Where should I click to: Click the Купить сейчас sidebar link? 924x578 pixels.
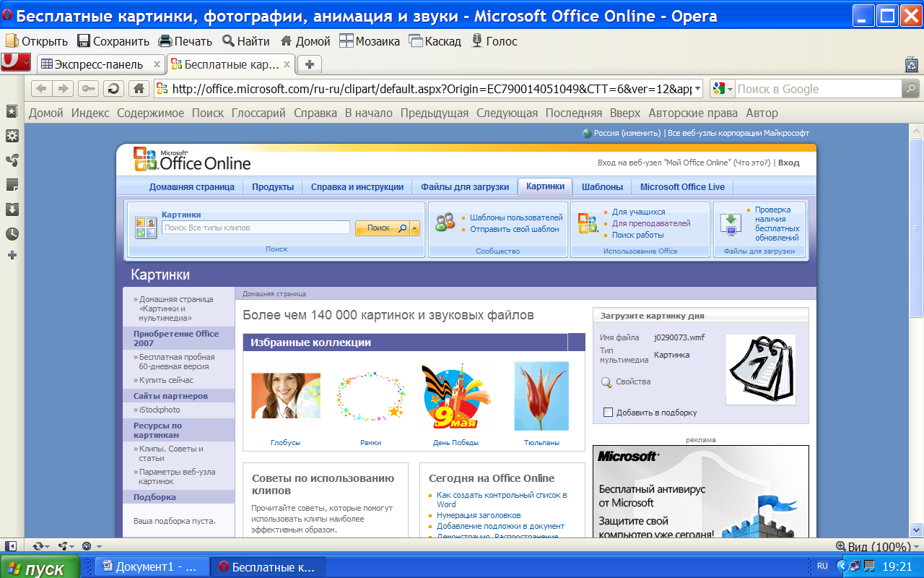tap(166, 380)
